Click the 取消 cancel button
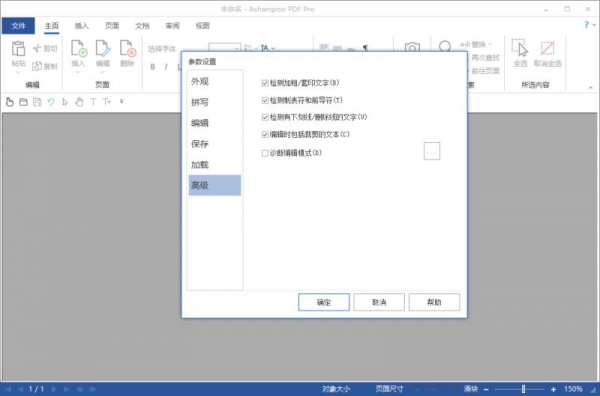This screenshot has width=600, height=396. click(379, 302)
